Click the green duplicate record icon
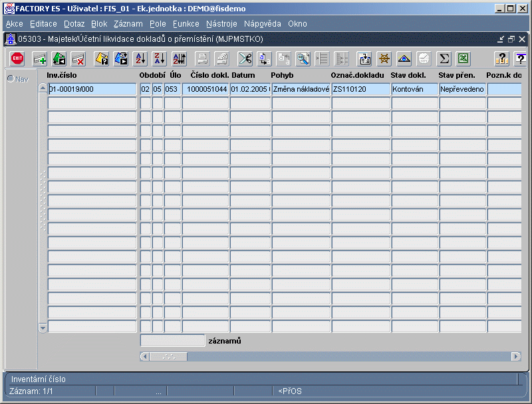Screen dimensions: 532x404 (59, 58)
